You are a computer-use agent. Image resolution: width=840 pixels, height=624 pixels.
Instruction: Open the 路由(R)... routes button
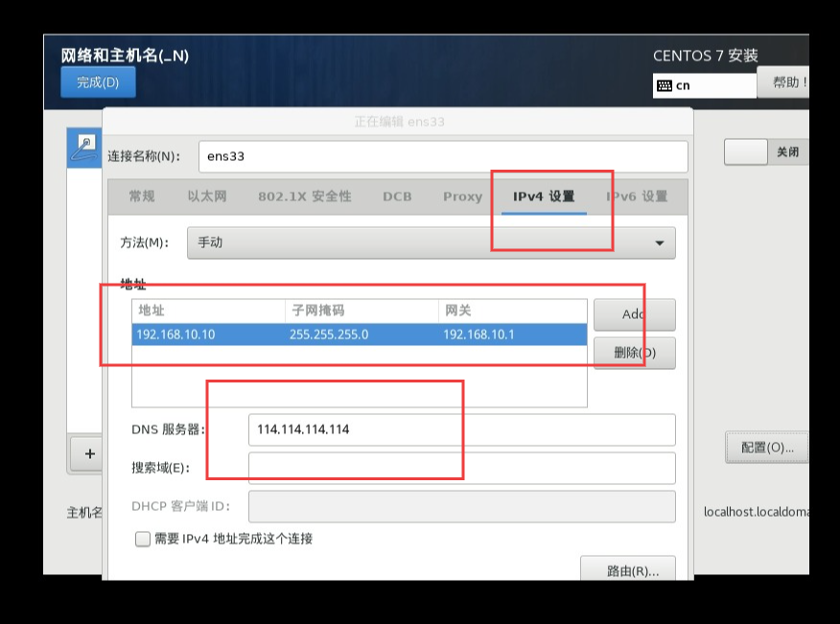[628, 570]
